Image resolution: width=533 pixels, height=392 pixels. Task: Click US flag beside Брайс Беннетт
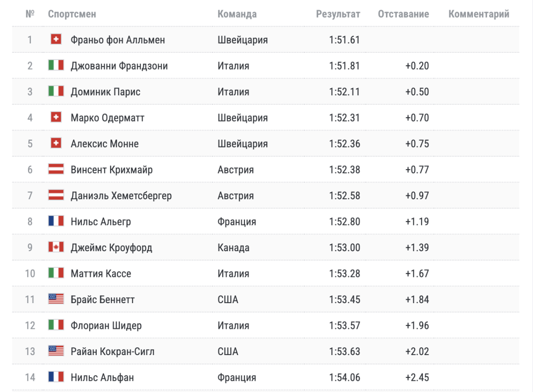click(x=56, y=299)
